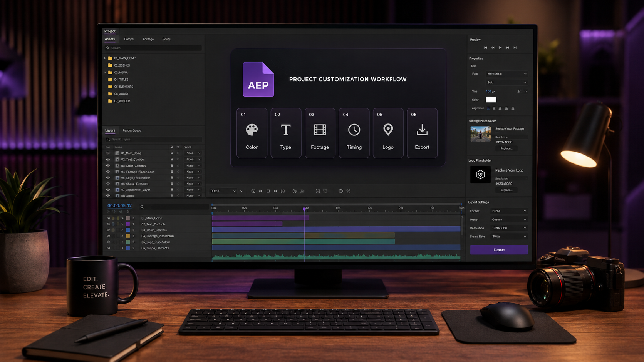The height and width of the screenshot is (362, 644).
Task: Click the purple AEP file icon
Action: tap(258, 79)
